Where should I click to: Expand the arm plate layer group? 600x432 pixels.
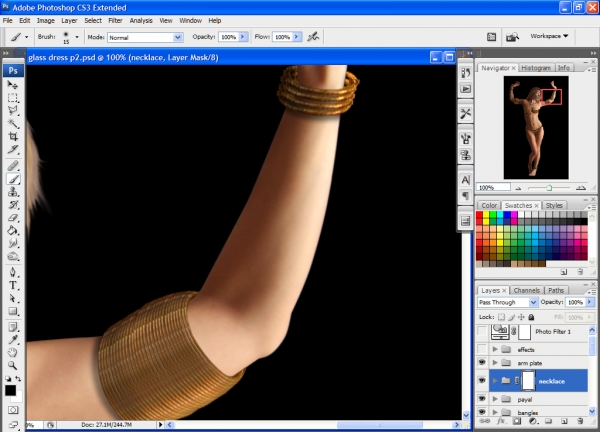click(495, 362)
